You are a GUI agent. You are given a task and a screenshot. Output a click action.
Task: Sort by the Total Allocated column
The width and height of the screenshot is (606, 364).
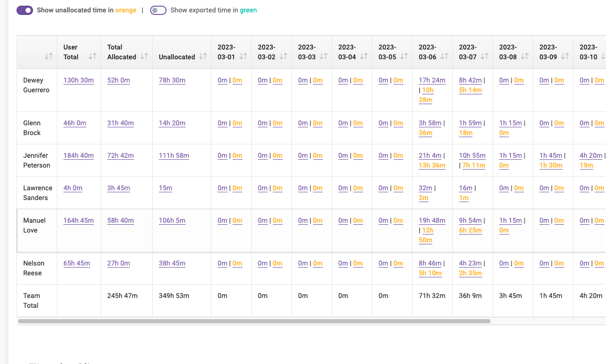144,56
